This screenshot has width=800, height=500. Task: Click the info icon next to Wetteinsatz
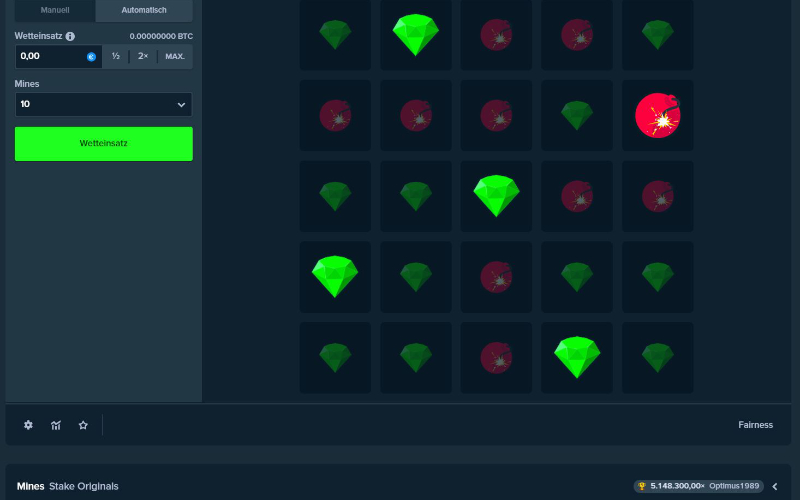70,36
